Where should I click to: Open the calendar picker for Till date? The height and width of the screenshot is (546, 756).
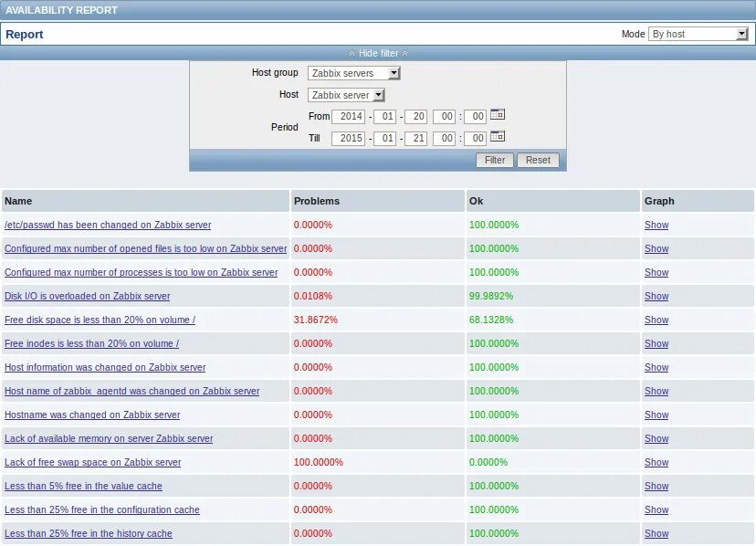(x=497, y=137)
